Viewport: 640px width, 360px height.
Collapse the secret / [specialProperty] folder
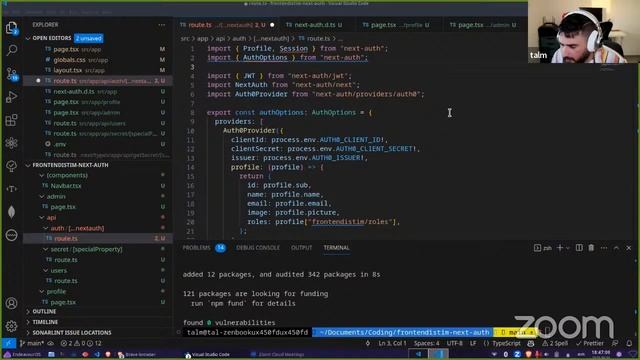coord(86,249)
